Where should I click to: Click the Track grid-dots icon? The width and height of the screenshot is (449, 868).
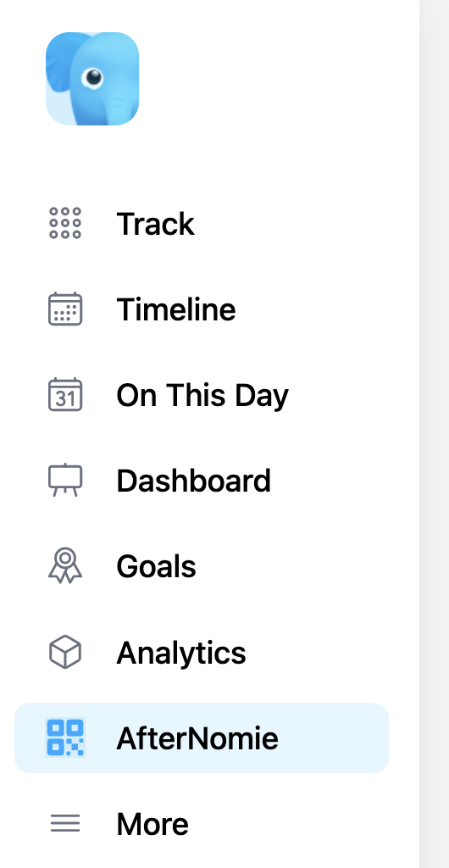(x=65, y=223)
